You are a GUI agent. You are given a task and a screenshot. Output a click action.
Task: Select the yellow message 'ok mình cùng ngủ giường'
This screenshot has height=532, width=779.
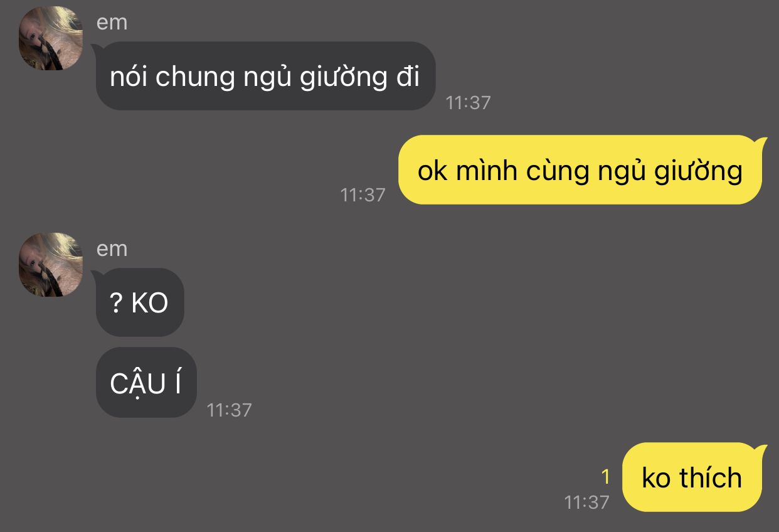[580, 170]
